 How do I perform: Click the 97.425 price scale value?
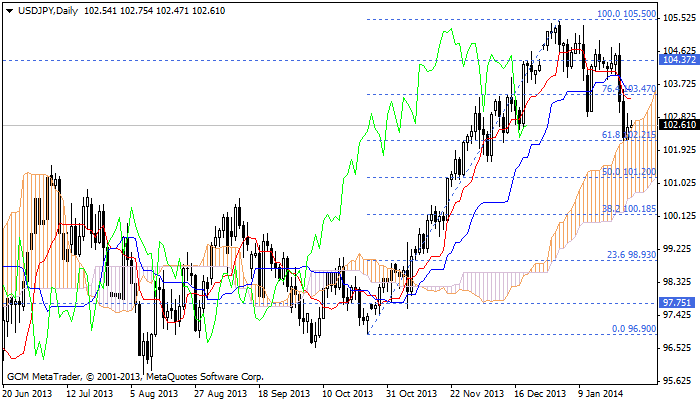(x=679, y=314)
